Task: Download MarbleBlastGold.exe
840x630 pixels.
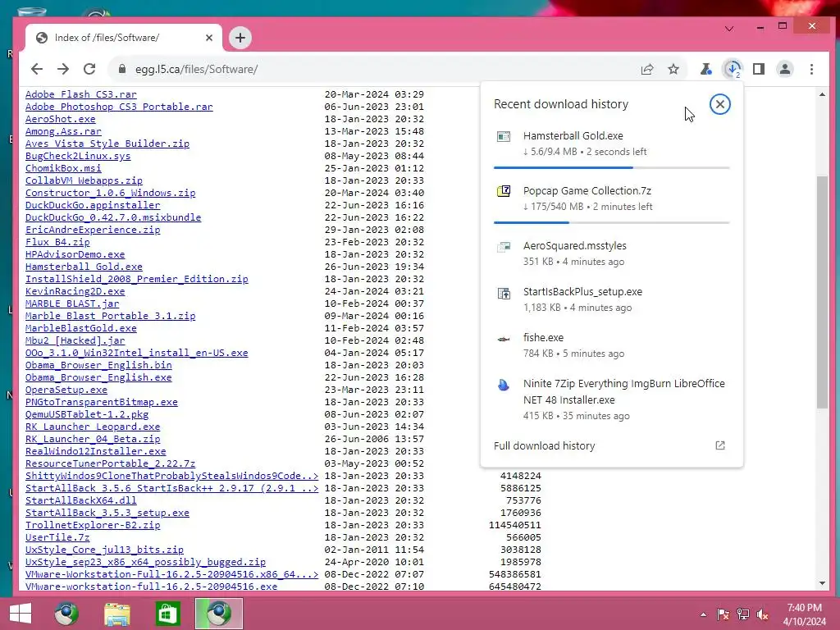Action: 81,328
